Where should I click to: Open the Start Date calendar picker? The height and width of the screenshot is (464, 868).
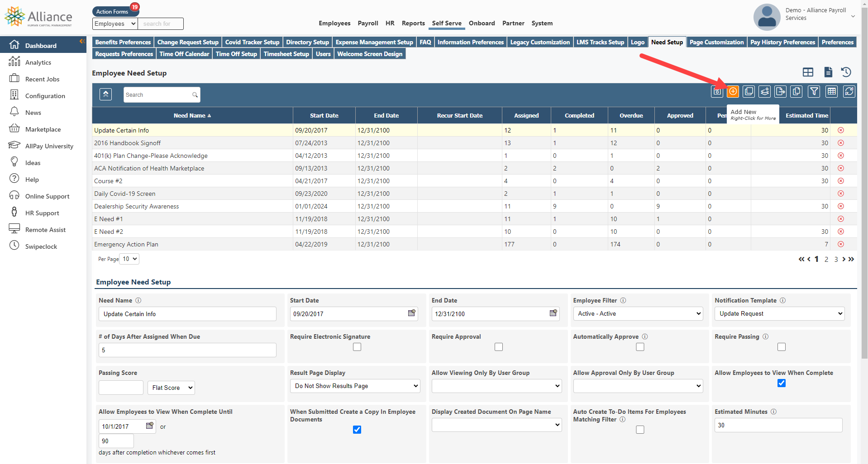(x=411, y=313)
